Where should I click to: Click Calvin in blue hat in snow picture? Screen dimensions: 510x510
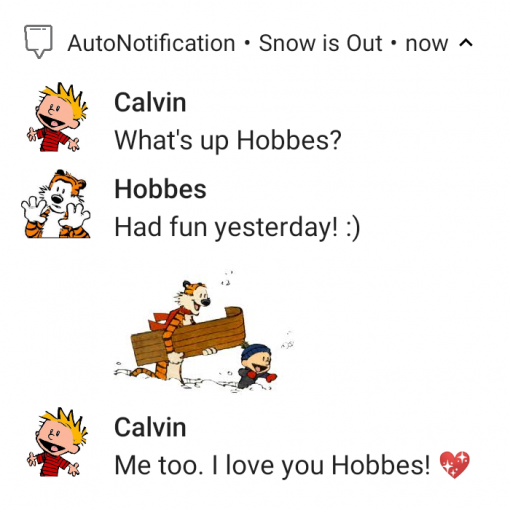click(257, 367)
